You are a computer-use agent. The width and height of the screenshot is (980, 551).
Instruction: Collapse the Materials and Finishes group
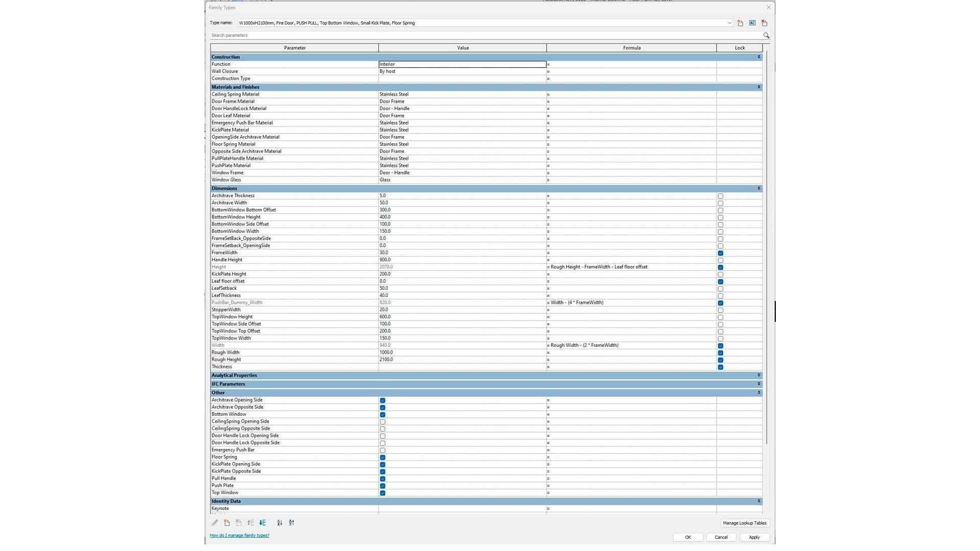[758, 87]
